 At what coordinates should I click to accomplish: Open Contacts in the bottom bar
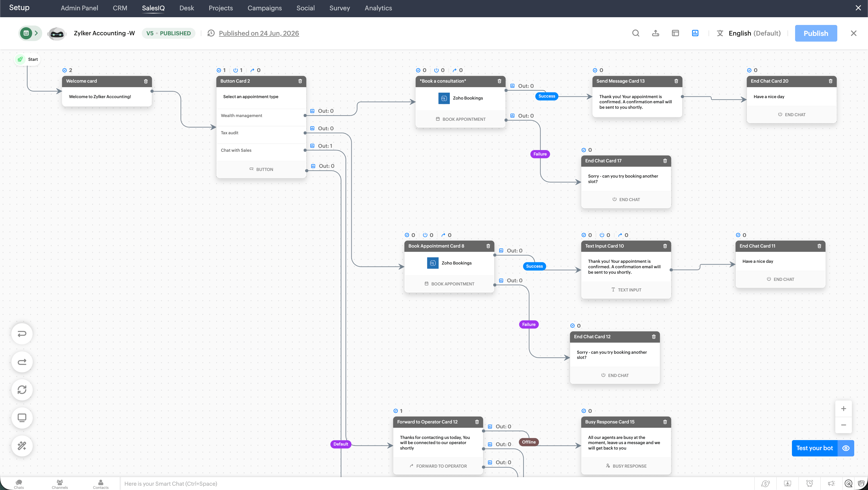[101, 484]
